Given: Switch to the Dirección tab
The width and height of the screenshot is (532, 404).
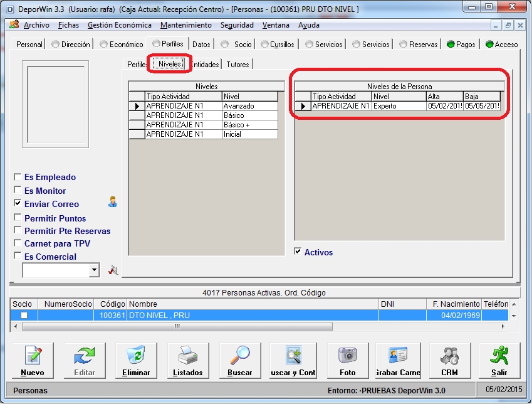Looking at the screenshot, I should pos(71,44).
